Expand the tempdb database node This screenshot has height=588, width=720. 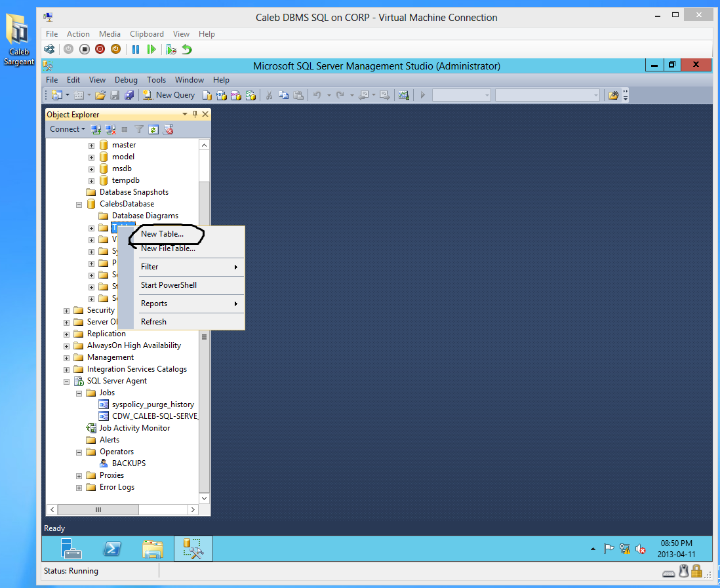pos(91,181)
